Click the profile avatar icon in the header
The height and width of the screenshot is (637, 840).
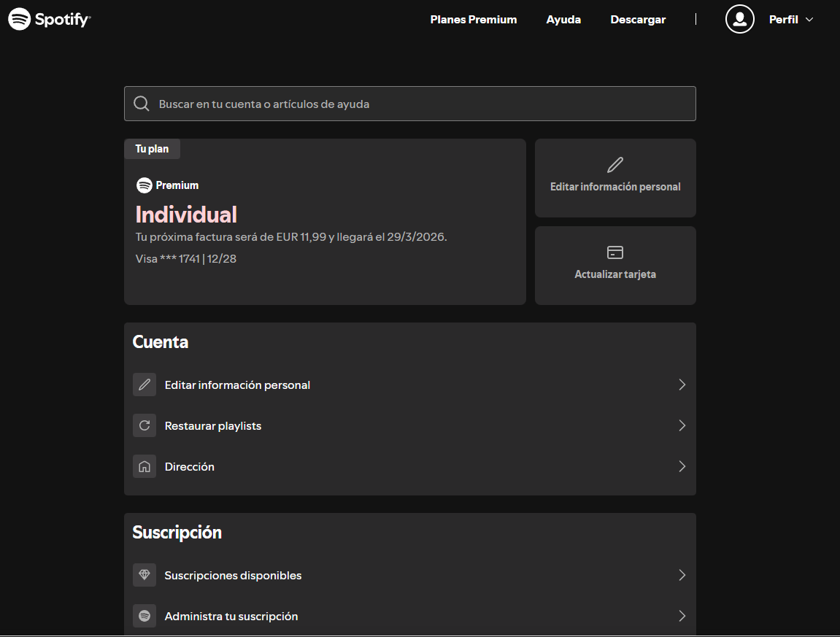pyautogui.click(x=739, y=19)
